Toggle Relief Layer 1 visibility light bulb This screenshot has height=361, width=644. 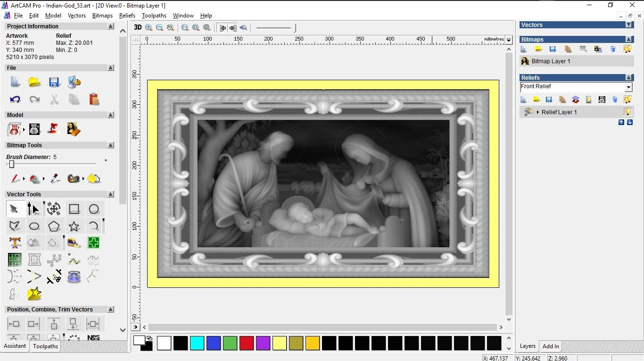click(627, 112)
